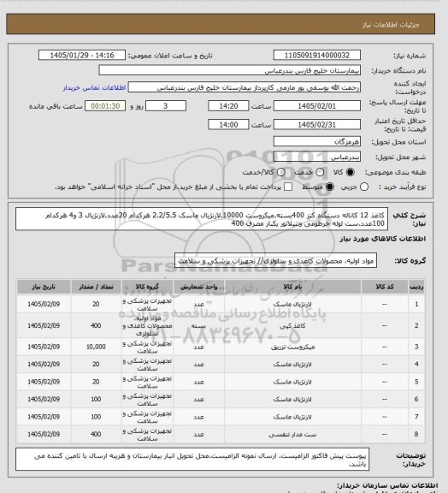The image size is (448, 493).
Task: Click the response deadline time 14:20
Action: pos(228,106)
